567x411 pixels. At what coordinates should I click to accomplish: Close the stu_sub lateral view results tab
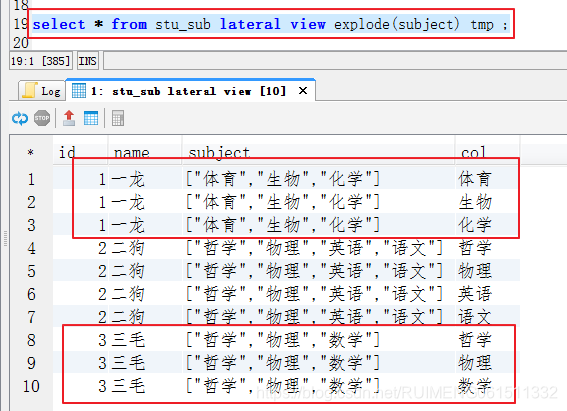pos(303,91)
